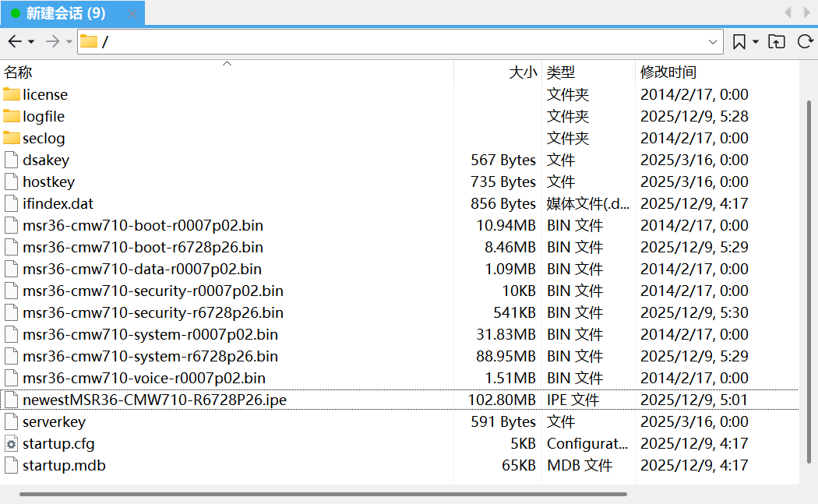This screenshot has width=818, height=504.
Task: Open the license folder
Action: click(x=44, y=95)
